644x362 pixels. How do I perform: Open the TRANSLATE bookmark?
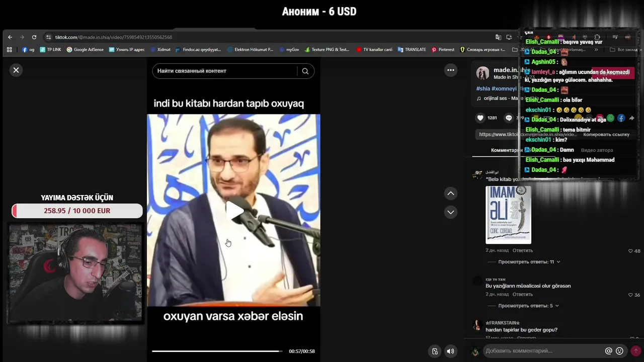coord(412,50)
